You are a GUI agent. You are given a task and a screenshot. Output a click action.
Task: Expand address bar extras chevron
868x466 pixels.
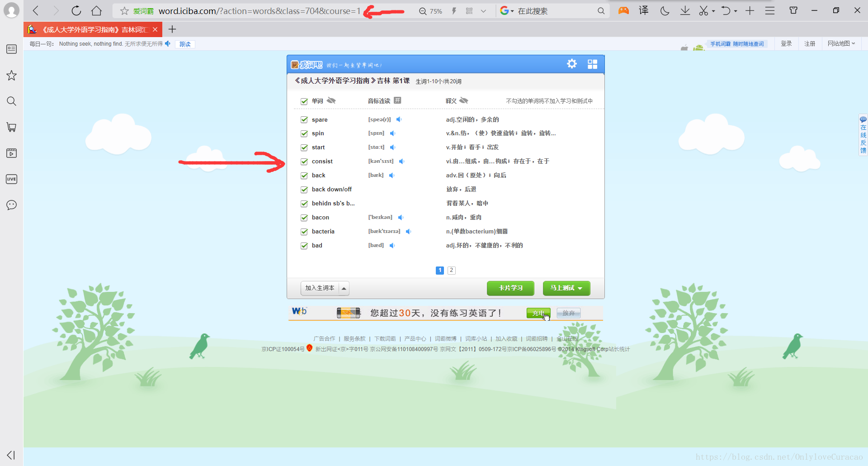click(483, 11)
